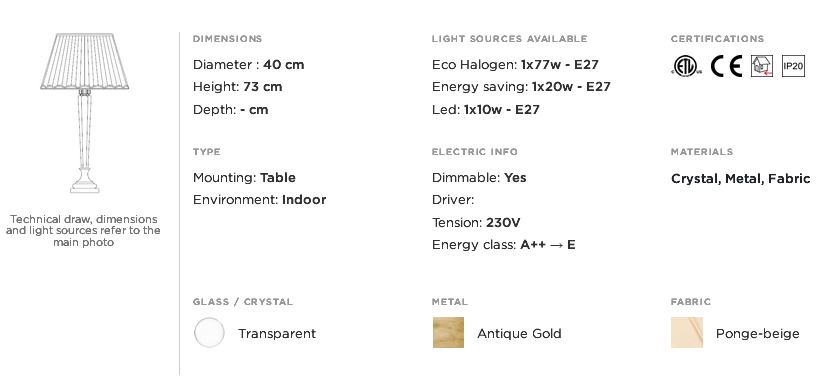
Task: Click the CE certification mark
Action: click(726, 66)
